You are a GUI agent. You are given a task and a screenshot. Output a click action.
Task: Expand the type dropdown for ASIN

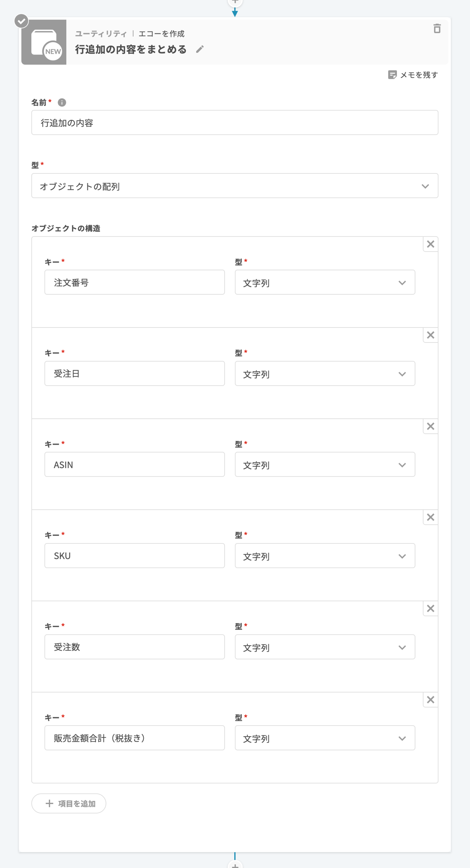pyautogui.click(x=325, y=465)
